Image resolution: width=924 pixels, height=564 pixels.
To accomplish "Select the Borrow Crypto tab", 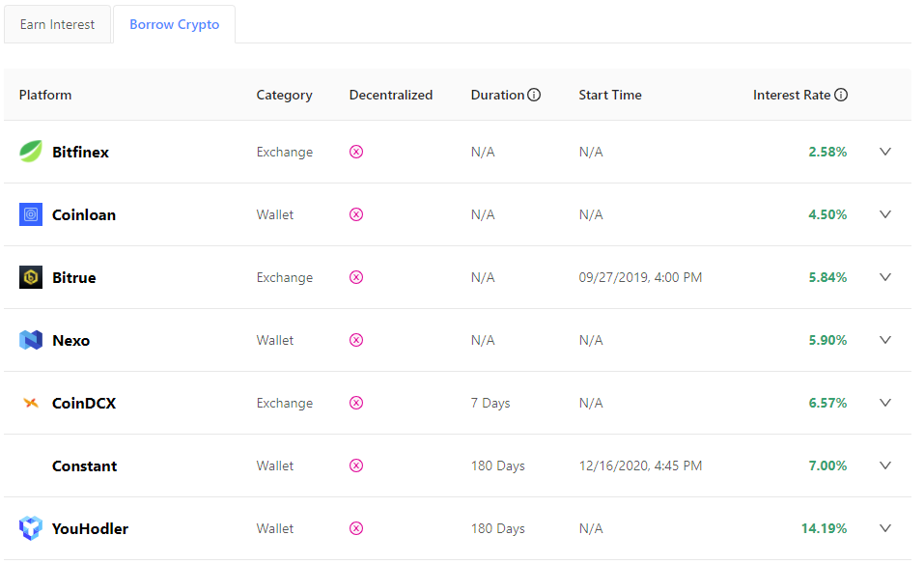I will (175, 24).
